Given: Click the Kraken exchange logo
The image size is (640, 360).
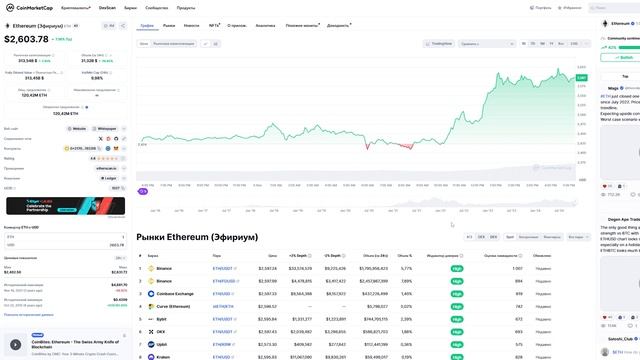Looking at the screenshot, I should point(151,357).
